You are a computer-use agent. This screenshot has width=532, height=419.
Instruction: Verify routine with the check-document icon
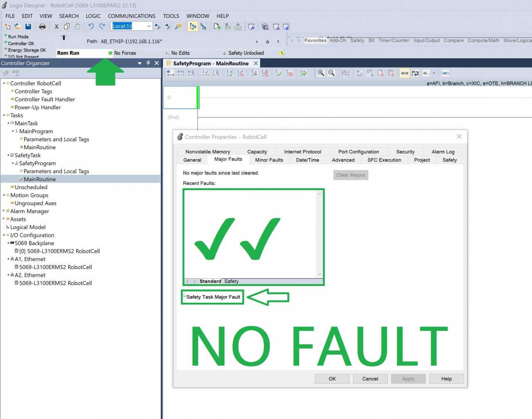(x=217, y=26)
